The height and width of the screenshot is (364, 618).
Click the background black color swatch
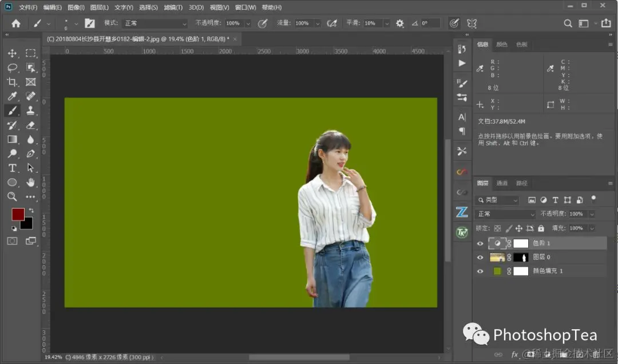[x=27, y=225]
